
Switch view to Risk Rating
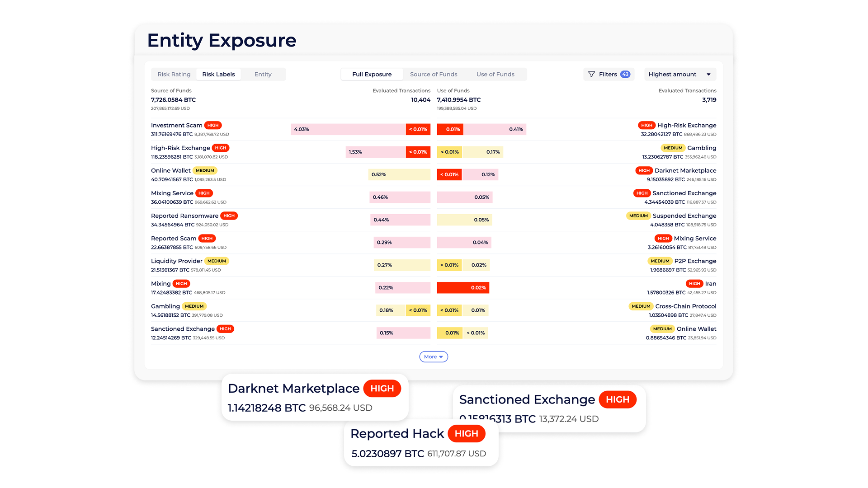(x=174, y=74)
